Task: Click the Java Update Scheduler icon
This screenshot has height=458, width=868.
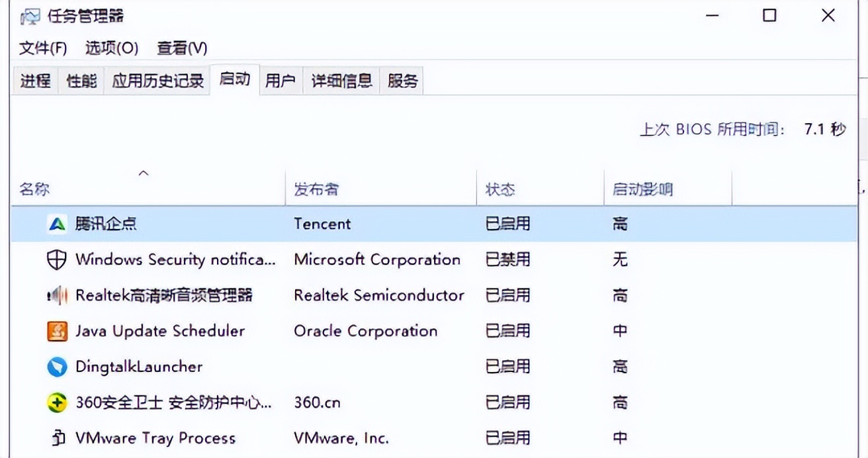Action: pyautogui.click(x=57, y=332)
